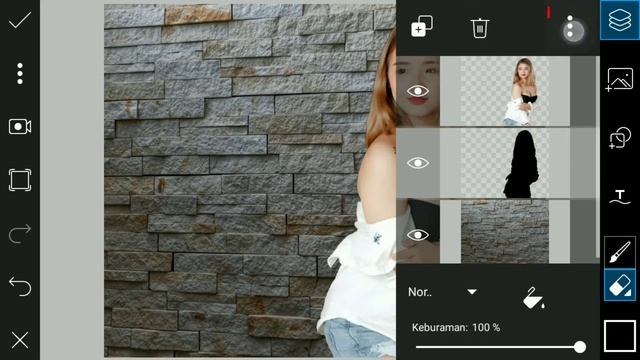
Task: Add a photo layer icon
Action: tap(620, 79)
